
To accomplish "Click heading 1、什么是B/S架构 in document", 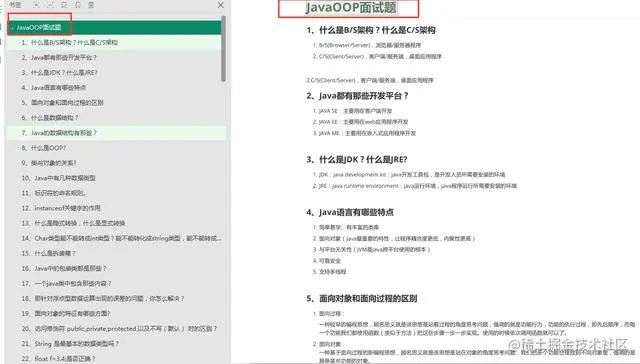I will point(371,30).
